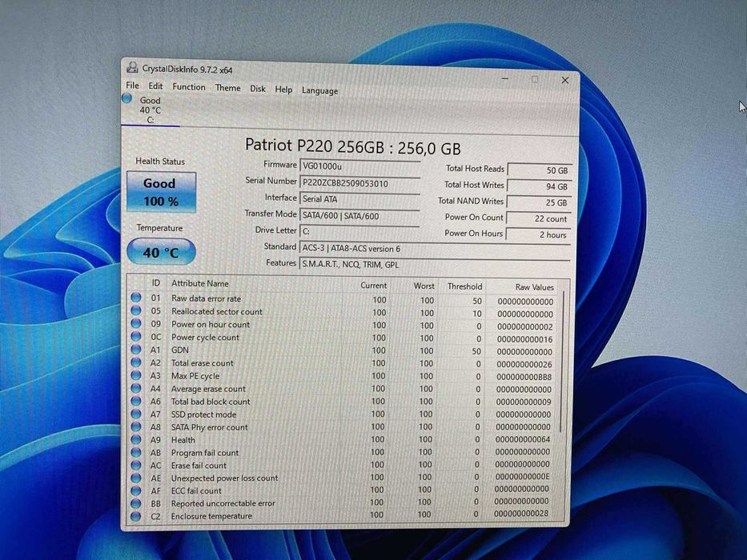Select the Unexpected power loss count name

click(224, 478)
